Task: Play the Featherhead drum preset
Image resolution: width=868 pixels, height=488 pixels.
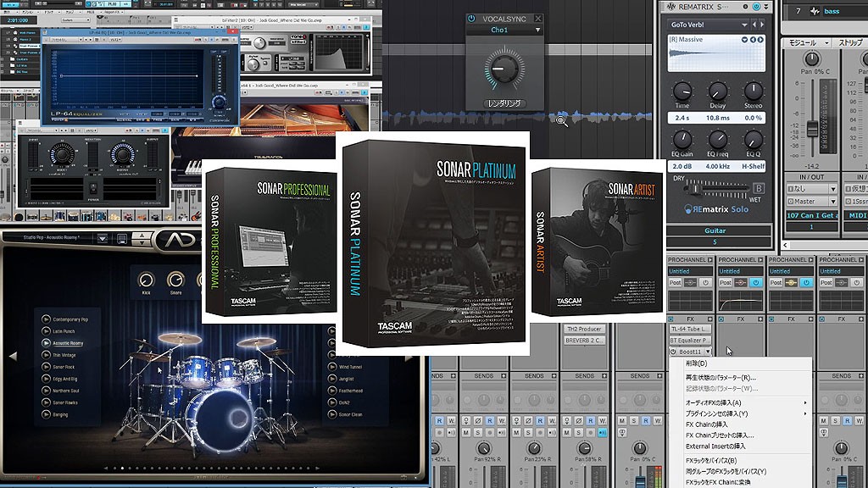Action: (x=332, y=391)
